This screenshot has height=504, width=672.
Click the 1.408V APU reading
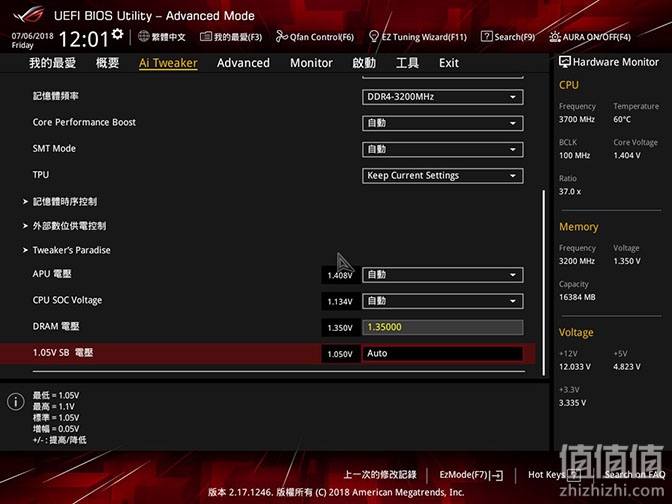click(x=340, y=275)
